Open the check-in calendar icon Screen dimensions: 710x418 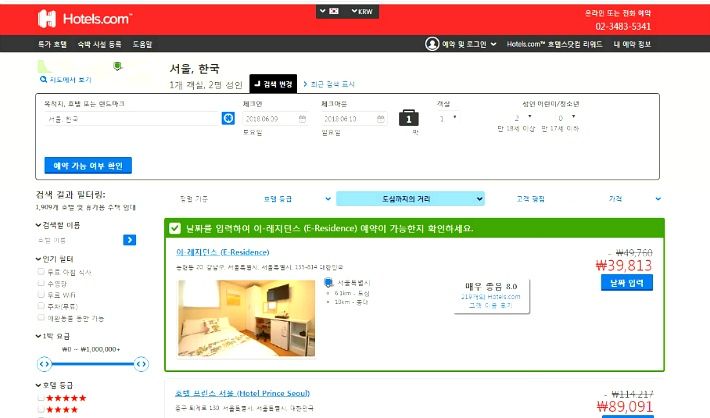(x=302, y=119)
